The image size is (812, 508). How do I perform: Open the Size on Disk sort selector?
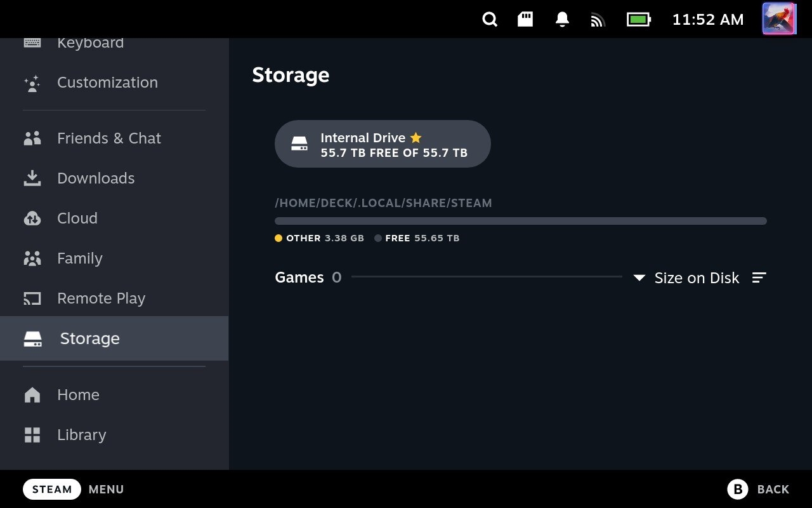tap(697, 277)
